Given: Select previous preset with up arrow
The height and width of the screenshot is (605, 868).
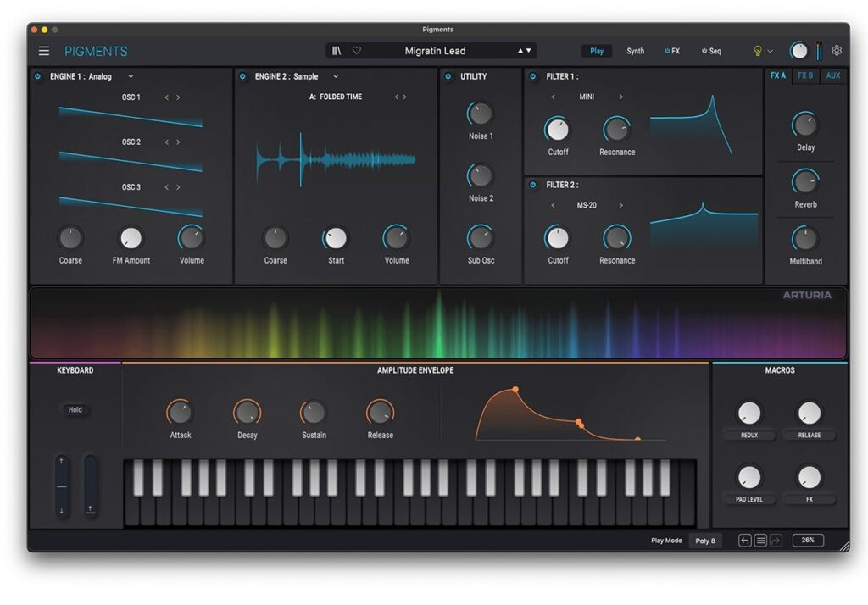Looking at the screenshot, I should point(520,51).
